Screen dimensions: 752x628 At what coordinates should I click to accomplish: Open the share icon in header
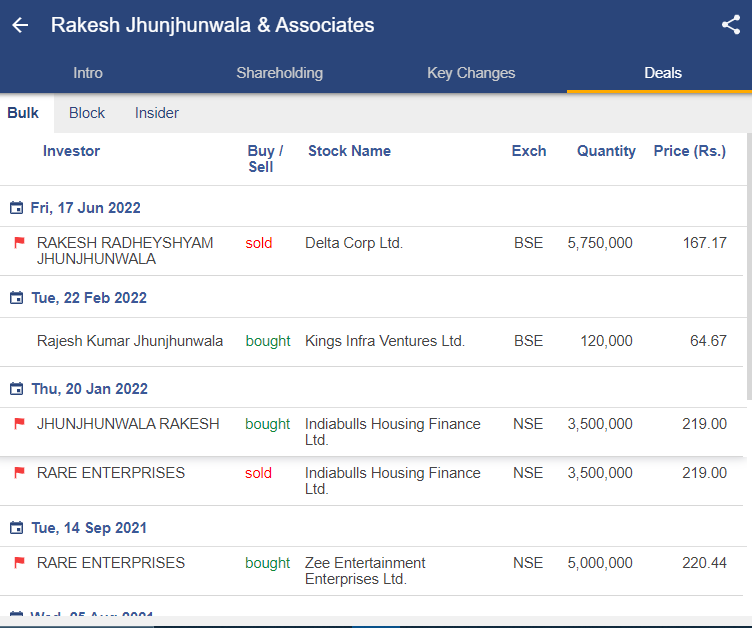(731, 25)
